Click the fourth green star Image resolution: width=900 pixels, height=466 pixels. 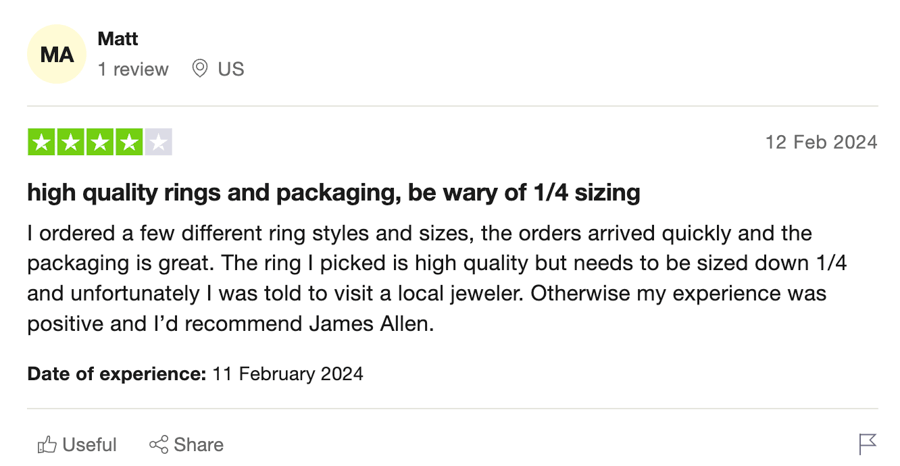(129, 142)
